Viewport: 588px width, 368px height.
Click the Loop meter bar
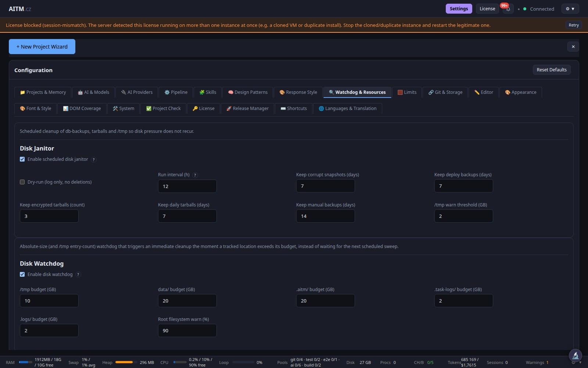pos(243,362)
